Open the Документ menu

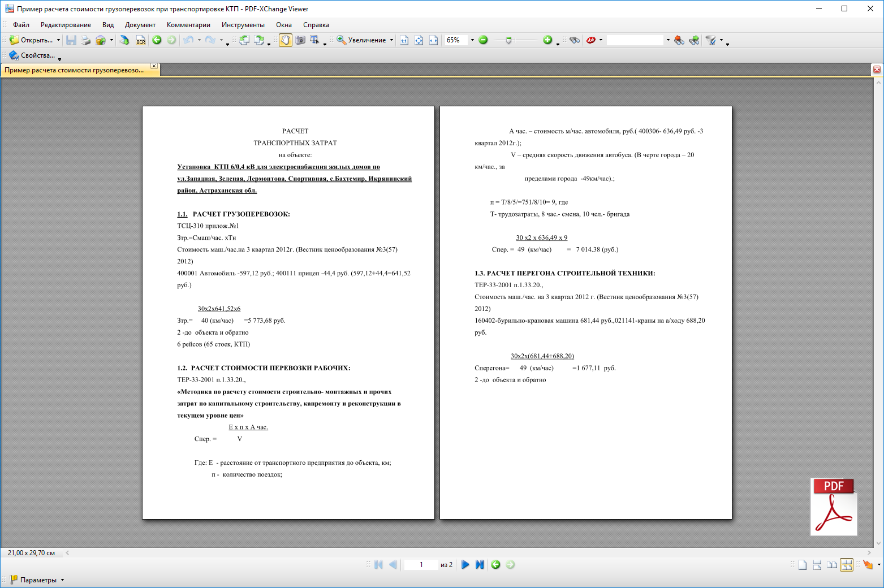click(x=140, y=25)
